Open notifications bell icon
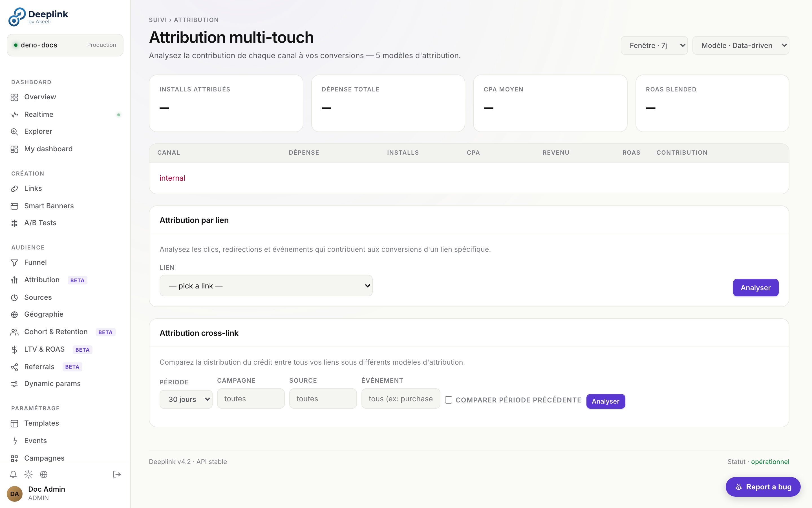 [x=13, y=474]
